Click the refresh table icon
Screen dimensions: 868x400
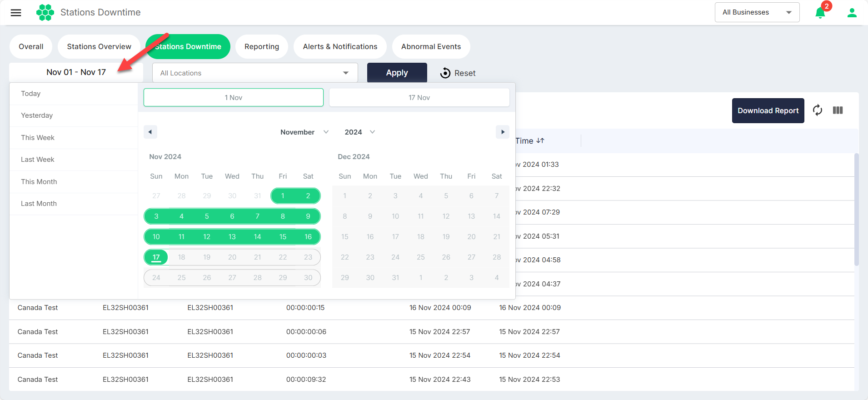818,110
